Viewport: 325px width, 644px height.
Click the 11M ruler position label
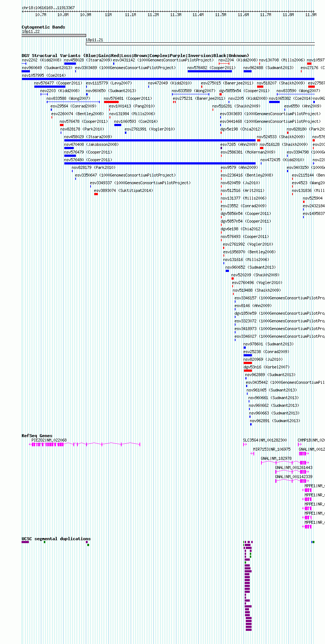coord(108,15)
